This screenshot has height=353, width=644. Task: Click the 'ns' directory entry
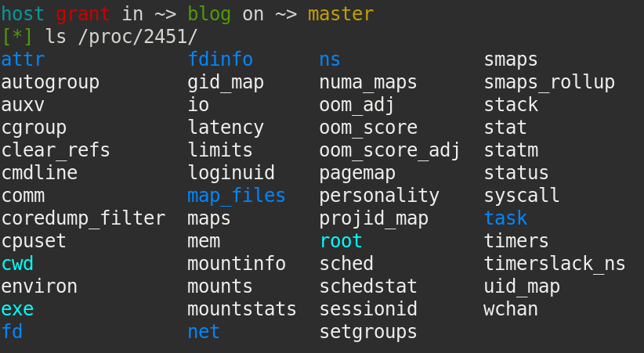coord(330,60)
